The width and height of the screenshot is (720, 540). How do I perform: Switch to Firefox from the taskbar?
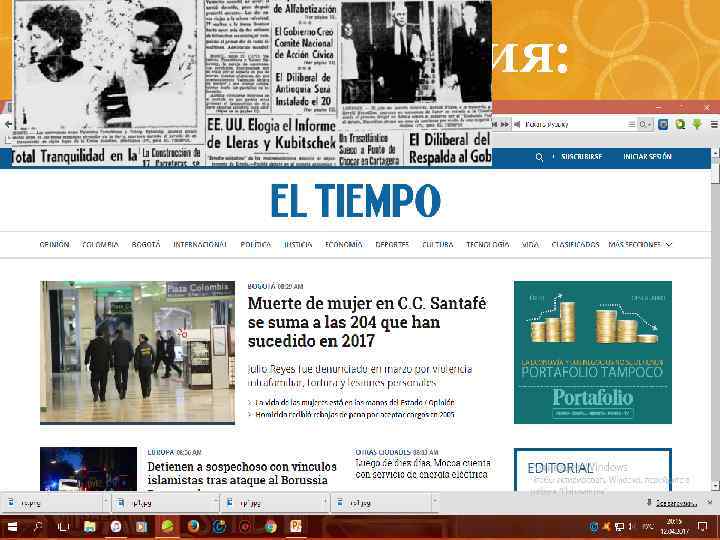(193, 527)
